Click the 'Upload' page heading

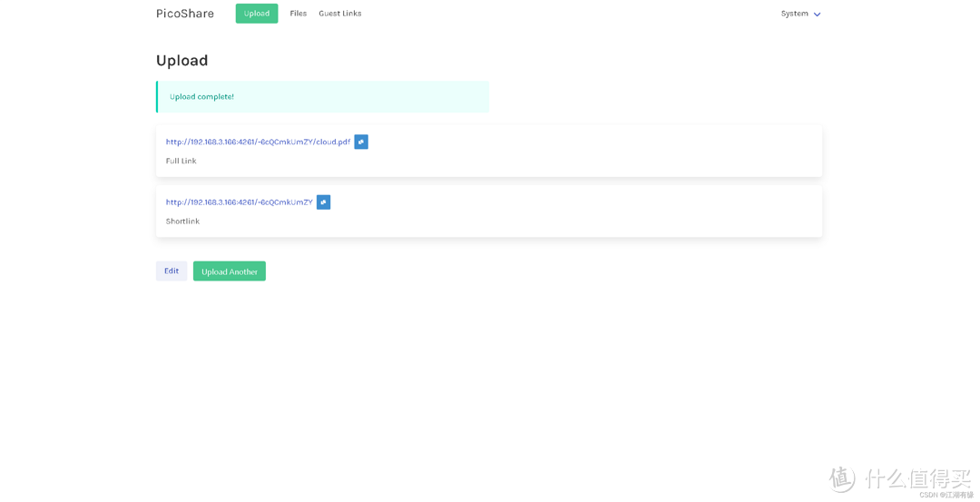point(181,61)
